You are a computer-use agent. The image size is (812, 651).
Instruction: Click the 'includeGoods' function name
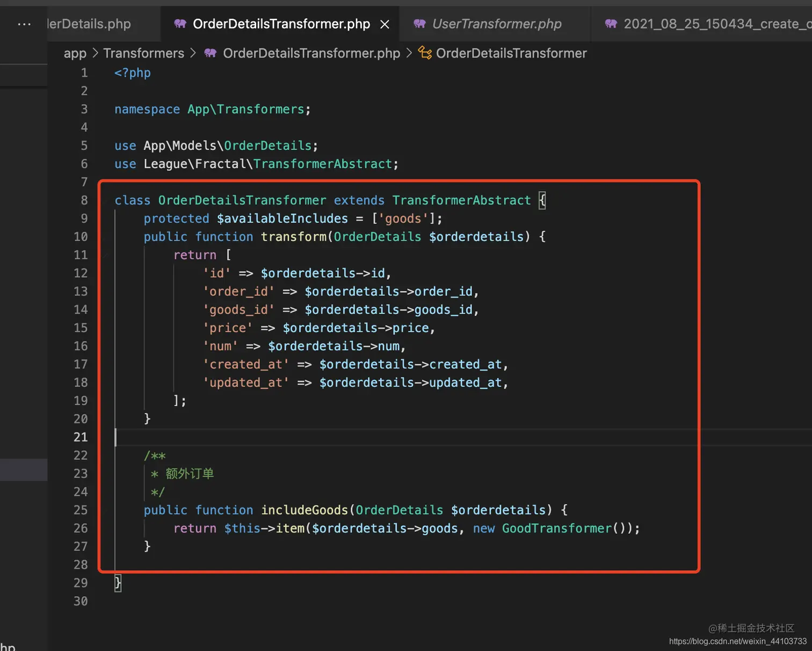pyautogui.click(x=305, y=510)
